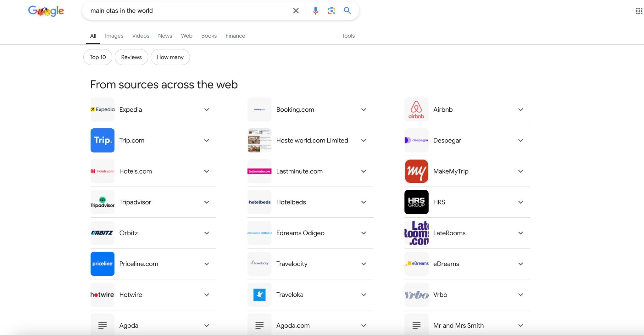Click the MakeMyTrip logo icon
The width and height of the screenshot is (644, 335).
(x=416, y=171)
